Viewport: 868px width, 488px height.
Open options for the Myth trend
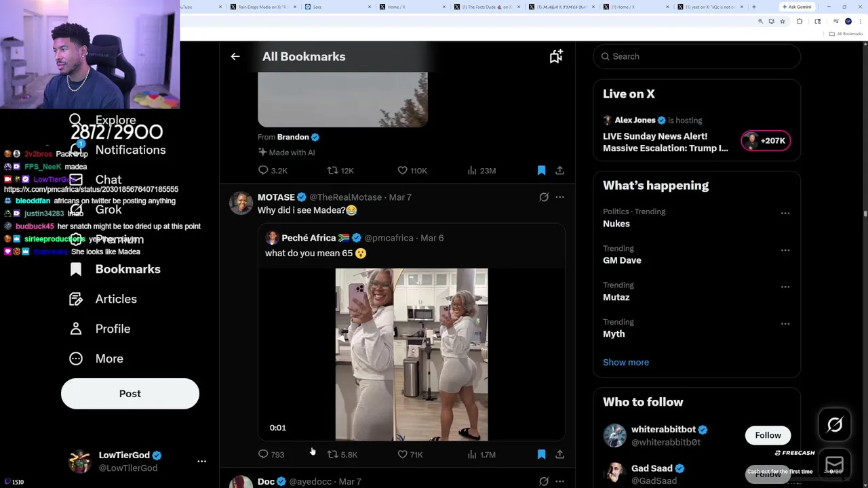click(x=785, y=324)
